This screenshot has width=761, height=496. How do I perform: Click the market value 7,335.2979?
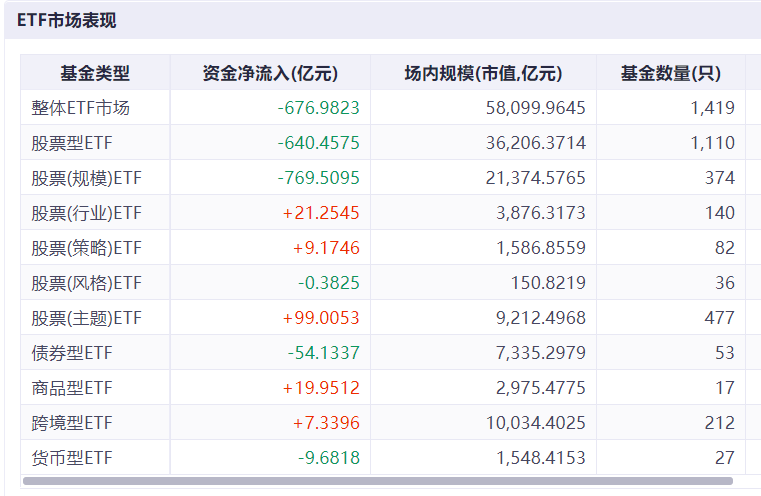click(x=541, y=352)
